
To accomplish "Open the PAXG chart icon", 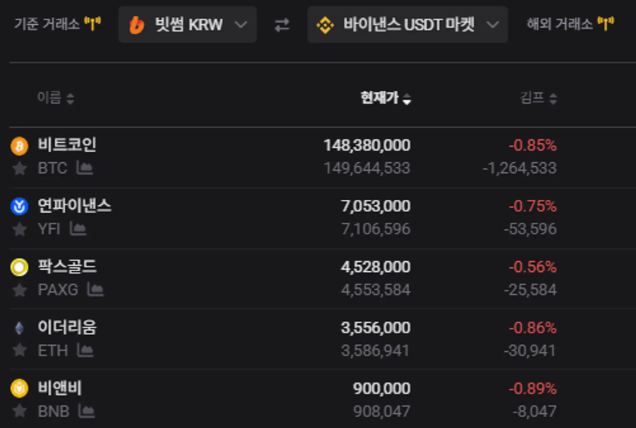I will click(95, 289).
